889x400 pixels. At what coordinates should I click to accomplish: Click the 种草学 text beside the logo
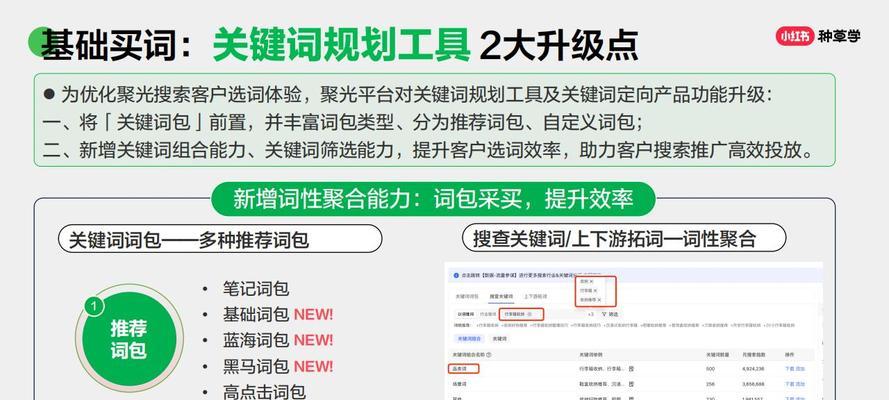839,36
